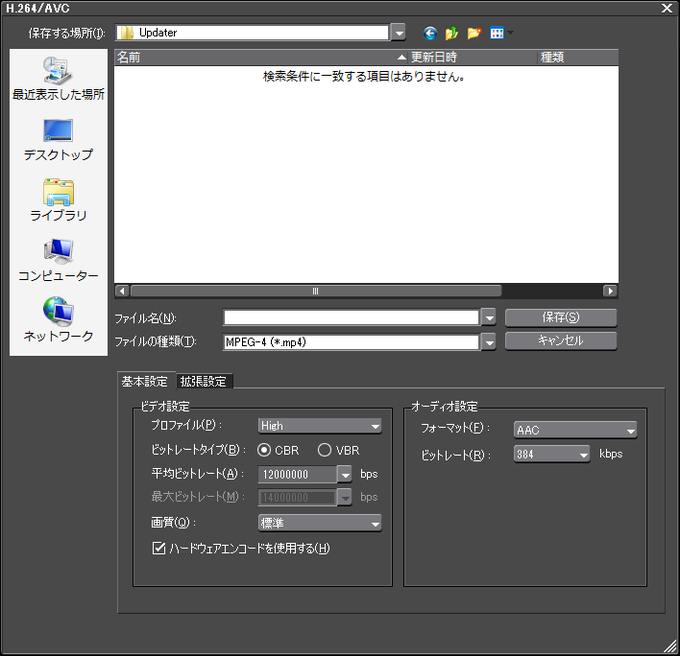Open the audio format AAC dropdown

[x=575, y=430]
